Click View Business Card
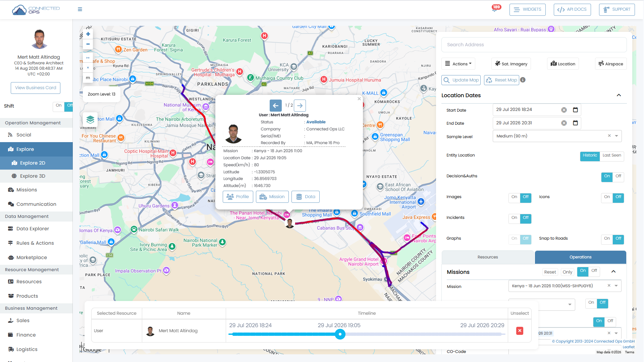The image size is (644, 362). (x=36, y=88)
